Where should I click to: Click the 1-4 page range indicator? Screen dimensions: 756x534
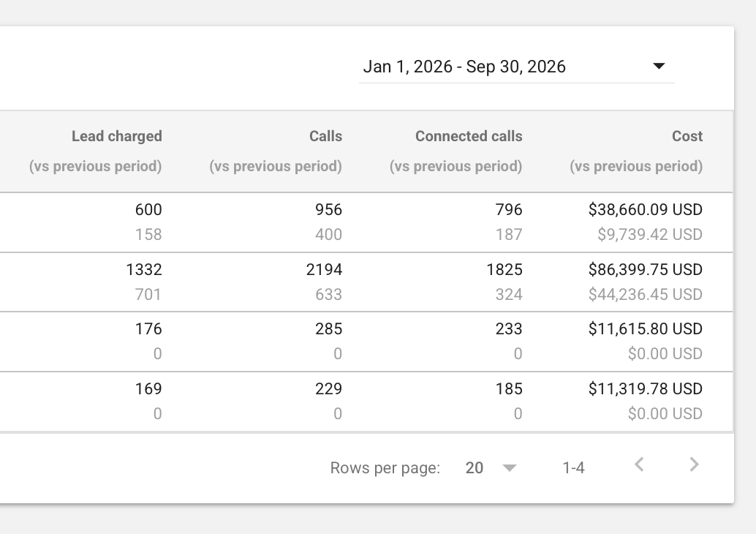[x=573, y=467]
